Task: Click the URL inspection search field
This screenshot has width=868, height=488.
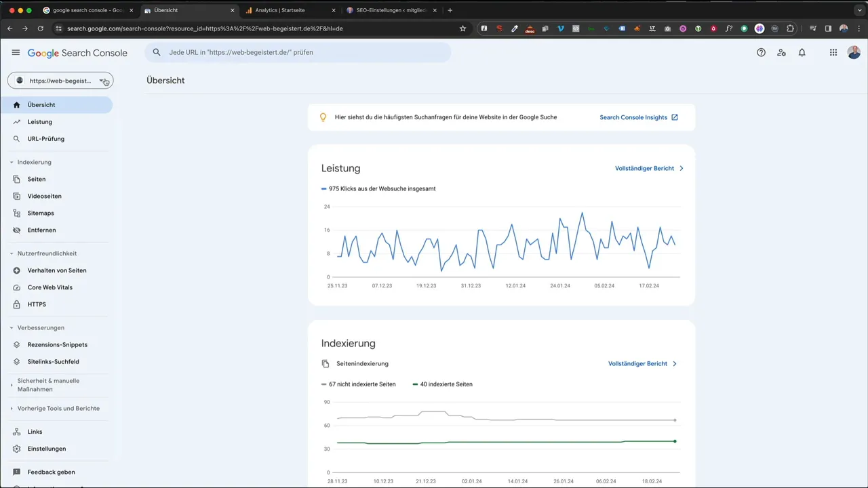Action: pyautogui.click(x=298, y=52)
